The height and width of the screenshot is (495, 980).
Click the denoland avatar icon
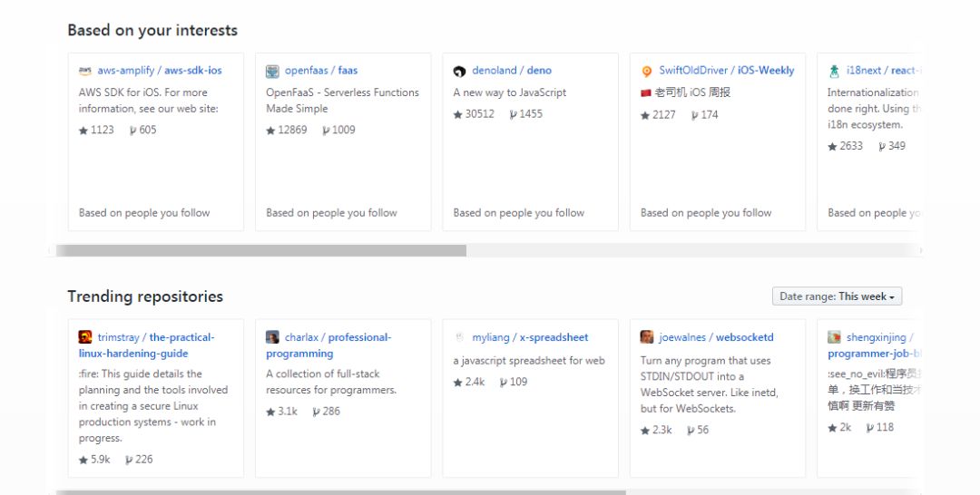[x=459, y=71]
